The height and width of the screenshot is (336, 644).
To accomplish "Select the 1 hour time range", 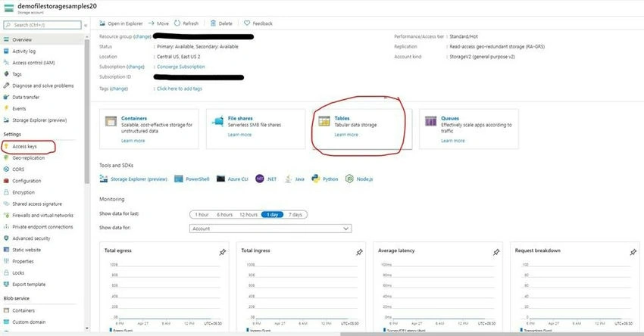I will pos(202,215).
